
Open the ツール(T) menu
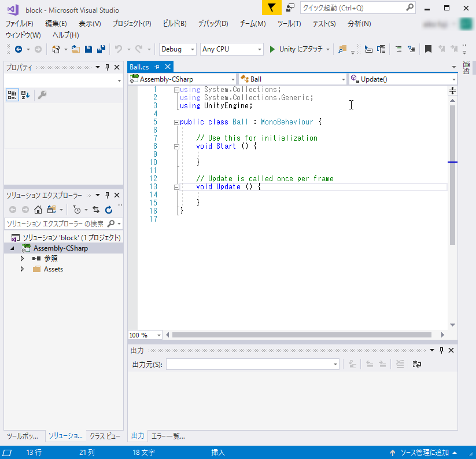[289, 24]
